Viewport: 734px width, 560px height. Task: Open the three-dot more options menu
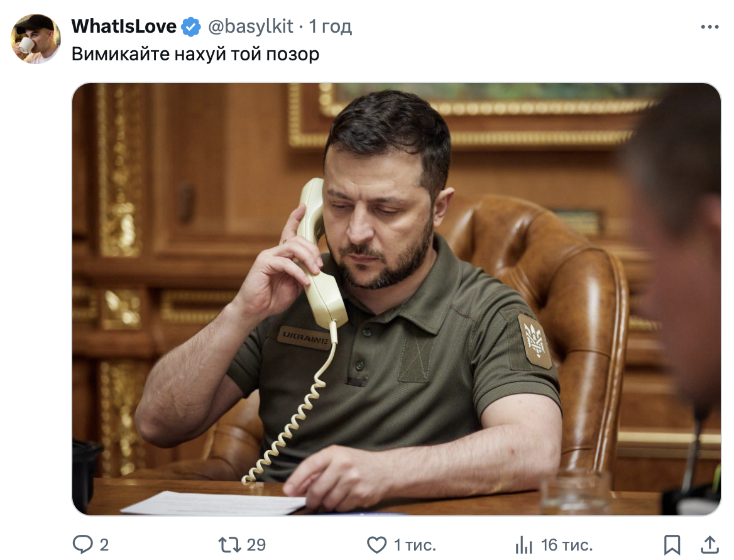point(709,27)
